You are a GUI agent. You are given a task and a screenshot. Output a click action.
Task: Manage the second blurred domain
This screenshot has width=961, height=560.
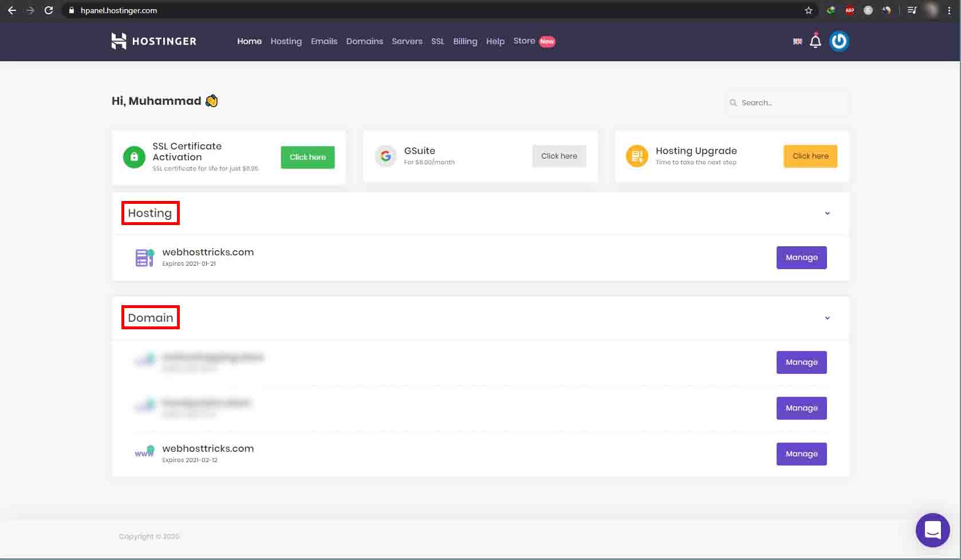pyautogui.click(x=801, y=408)
